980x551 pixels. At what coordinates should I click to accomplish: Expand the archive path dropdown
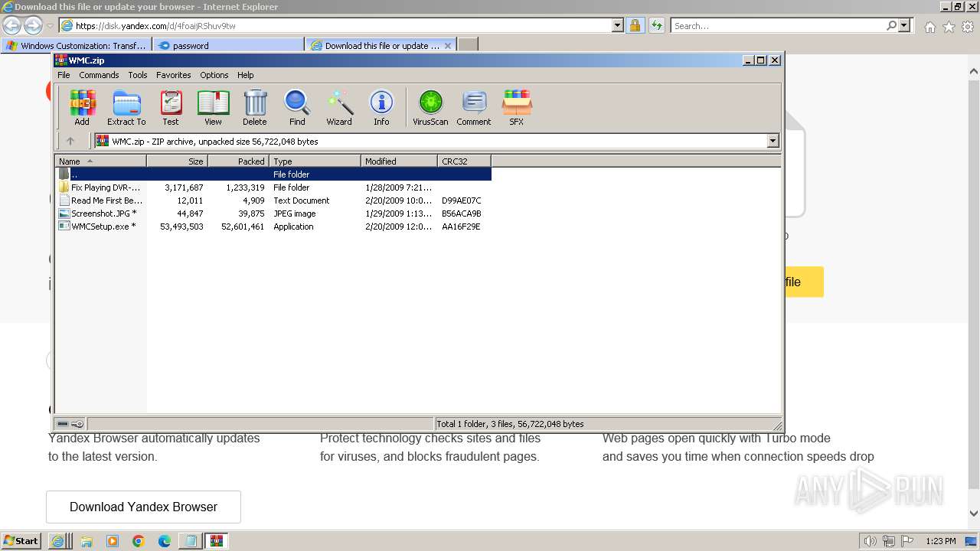[x=773, y=141]
